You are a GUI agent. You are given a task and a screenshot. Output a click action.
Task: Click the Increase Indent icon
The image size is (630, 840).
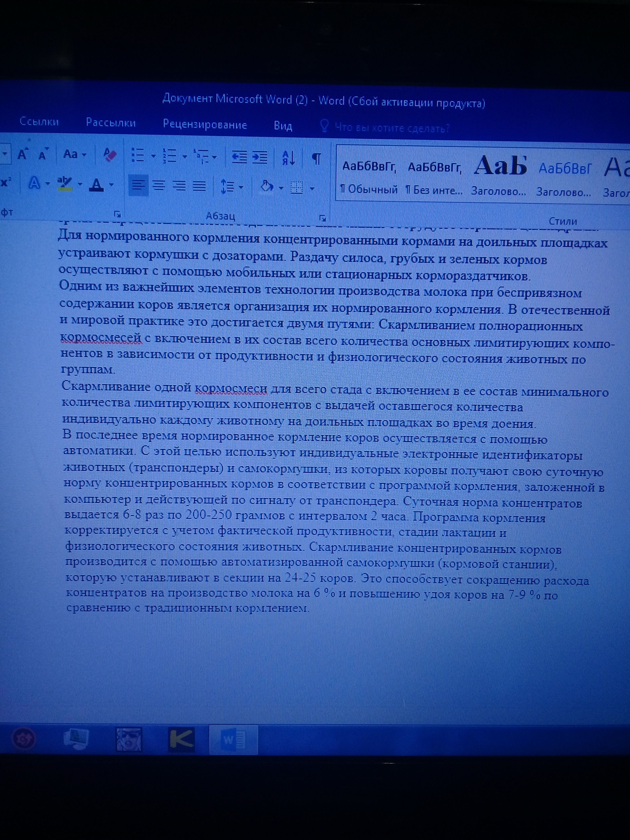[260, 156]
